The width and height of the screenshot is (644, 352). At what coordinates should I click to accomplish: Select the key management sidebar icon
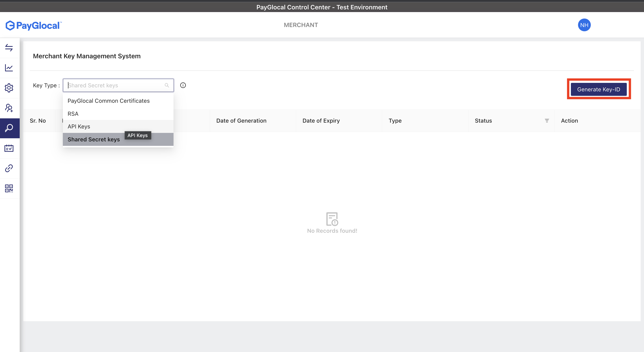click(x=9, y=128)
